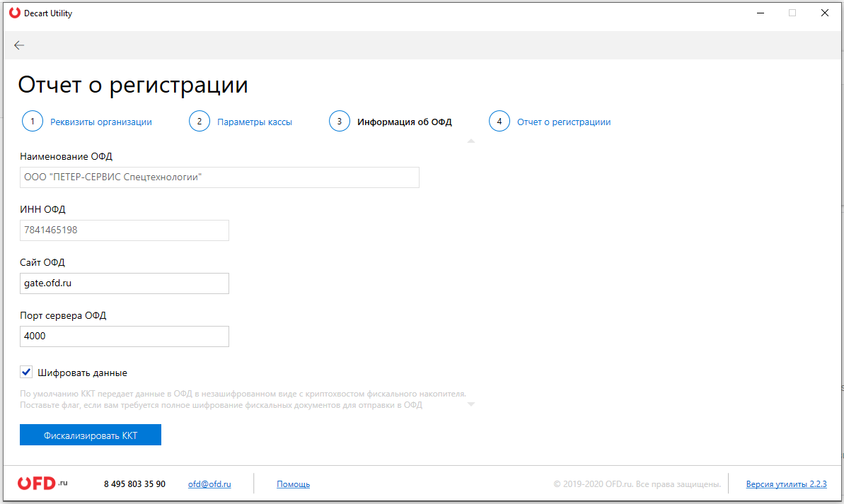The image size is (844, 504).
Task: Toggle the "Шифровать данные" checkbox
Action: click(26, 373)
